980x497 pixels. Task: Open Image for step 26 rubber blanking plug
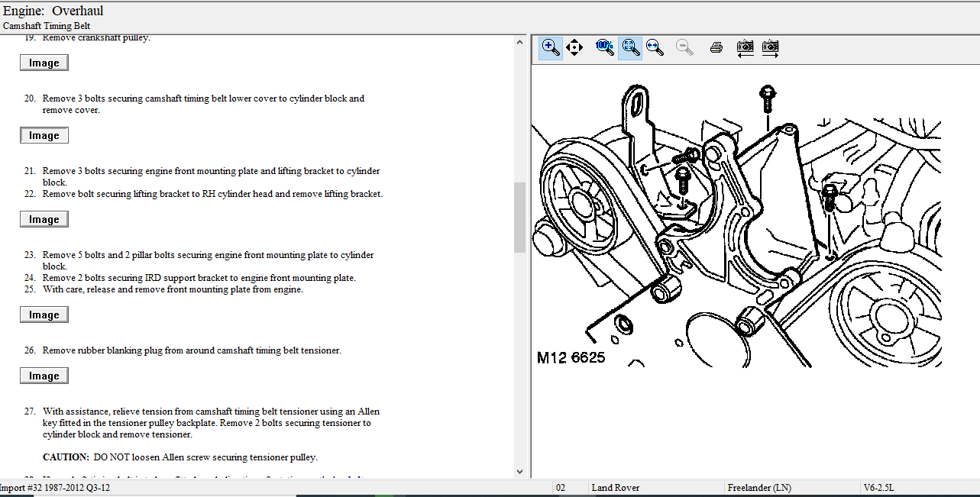(x=44, y=376)
